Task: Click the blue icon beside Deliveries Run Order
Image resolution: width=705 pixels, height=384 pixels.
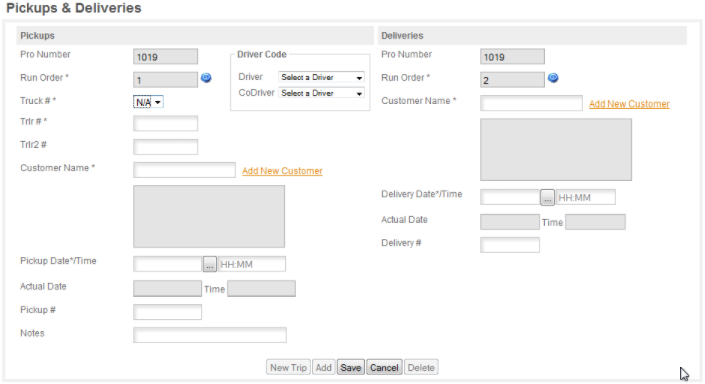Action: coord(553,78)
